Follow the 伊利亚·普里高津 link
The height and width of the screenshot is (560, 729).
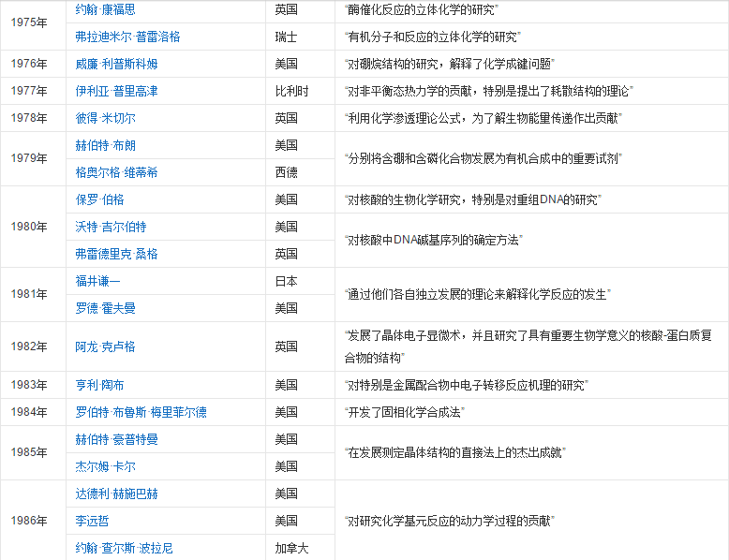point(116,91)
